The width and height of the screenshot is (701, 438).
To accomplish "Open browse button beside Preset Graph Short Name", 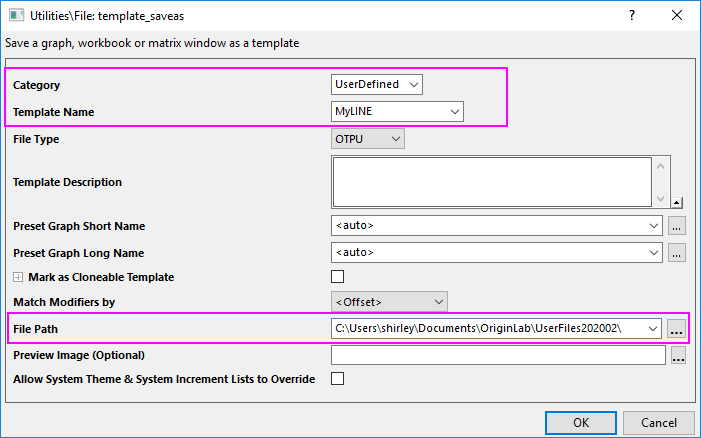I will point(677,226).
